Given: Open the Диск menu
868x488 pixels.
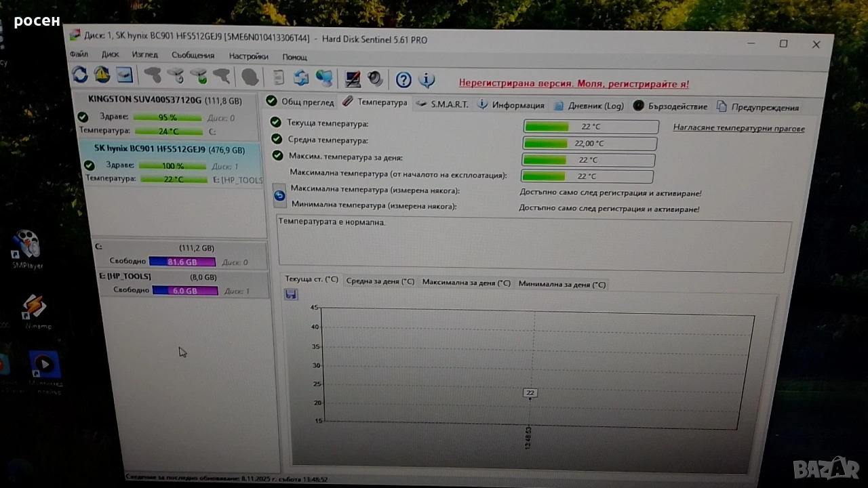Looking at the screenshot, I should [x=110, y=54].
